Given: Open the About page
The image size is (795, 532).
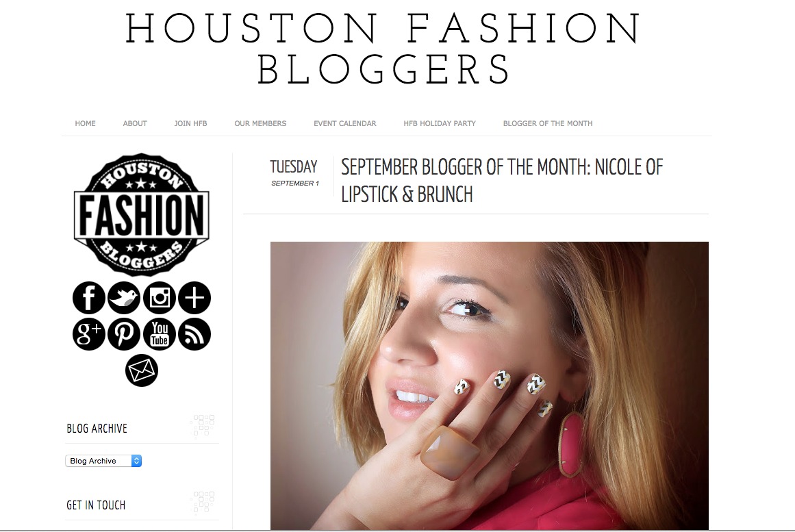Looking at the screenshot, I should 135,123.
